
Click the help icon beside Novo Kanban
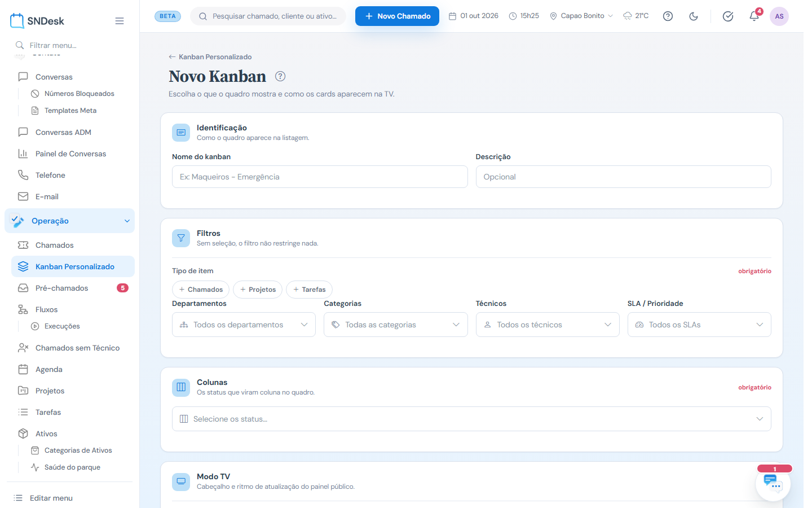point(280,76)
